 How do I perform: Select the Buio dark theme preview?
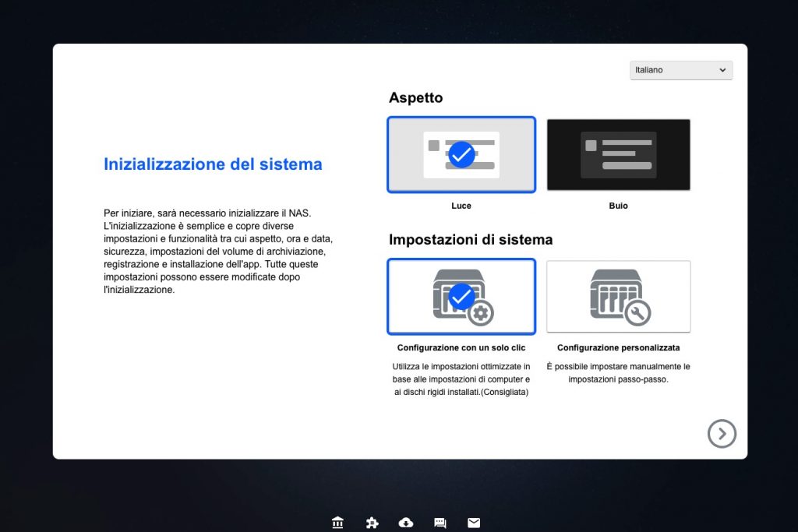[x=619, y=155]
